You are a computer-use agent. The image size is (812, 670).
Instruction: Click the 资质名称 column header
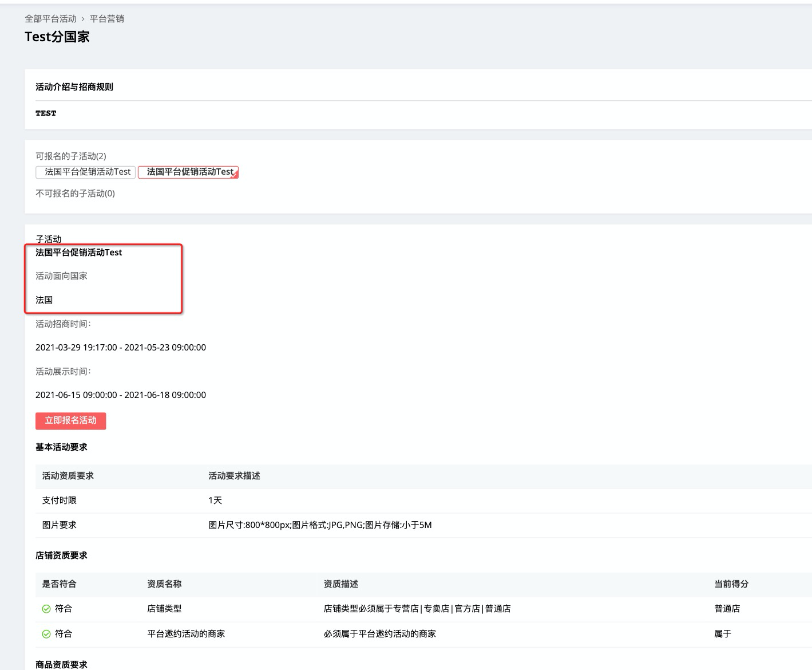(164, 584)
